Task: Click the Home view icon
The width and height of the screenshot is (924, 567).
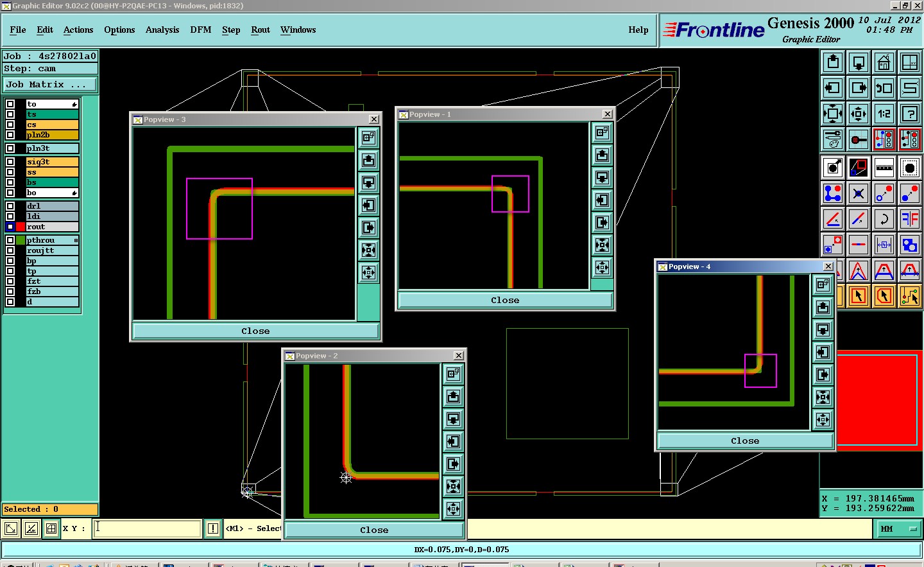Action: pos(884,62)
